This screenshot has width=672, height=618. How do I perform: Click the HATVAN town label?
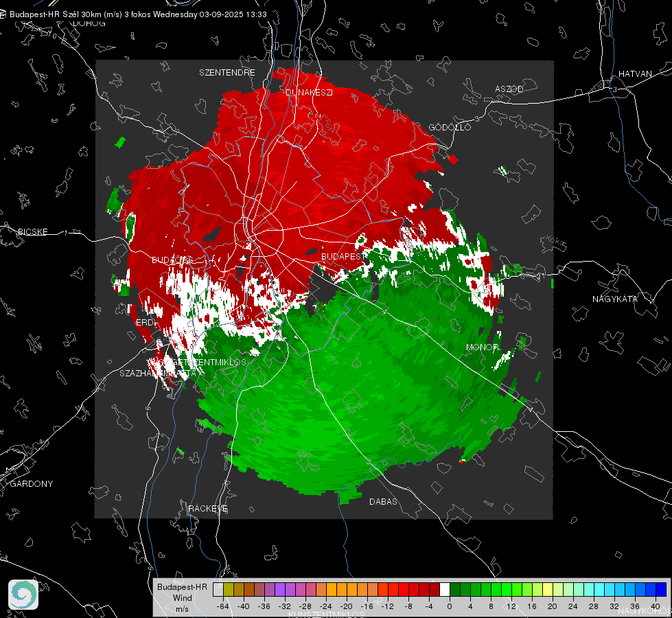pos(635,74)
